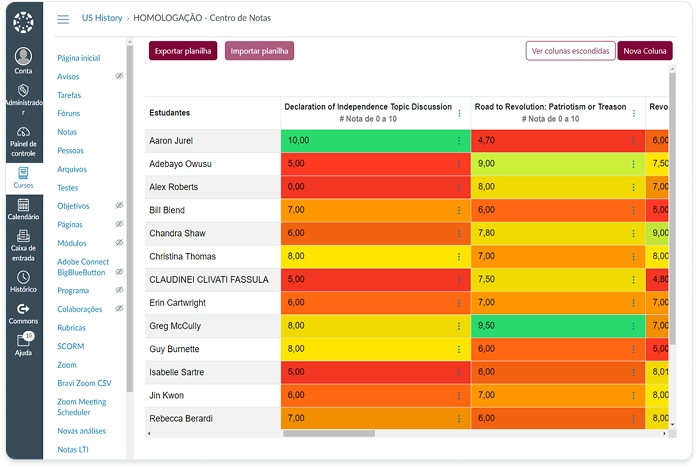
Task: Click the Exportar planilha button
Action: pyautogui.click(x=183, y=51)
